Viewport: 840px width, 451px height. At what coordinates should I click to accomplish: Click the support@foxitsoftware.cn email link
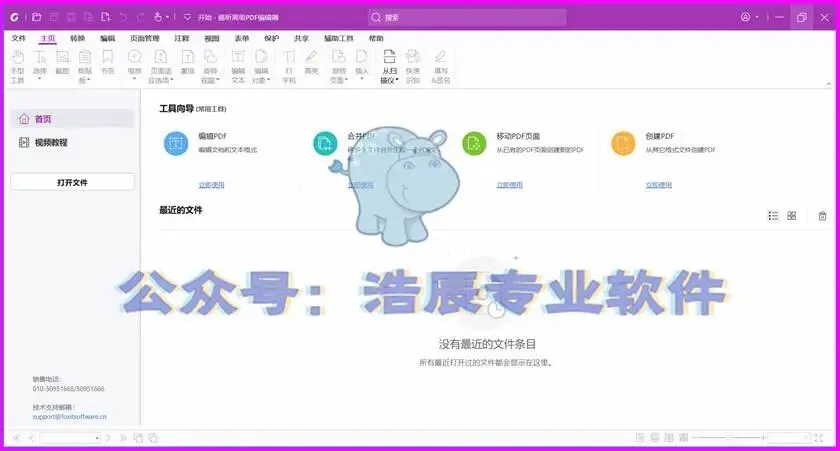70,417
